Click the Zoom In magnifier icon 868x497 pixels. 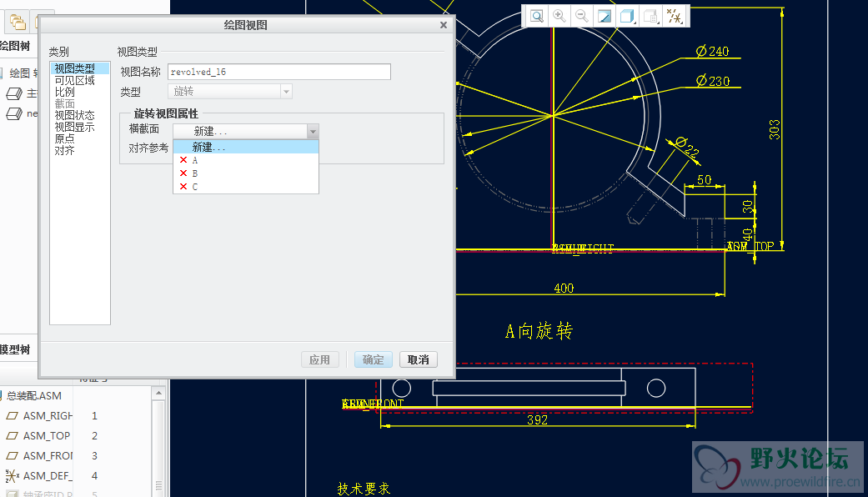pyautogui.click(x=559, y=16)
